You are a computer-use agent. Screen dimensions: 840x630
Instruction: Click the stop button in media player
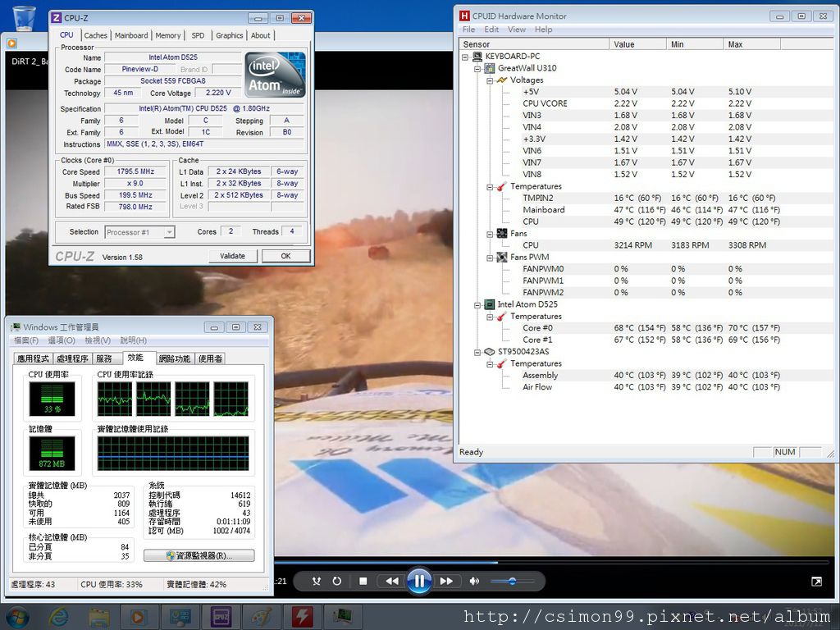coord(363,582)
